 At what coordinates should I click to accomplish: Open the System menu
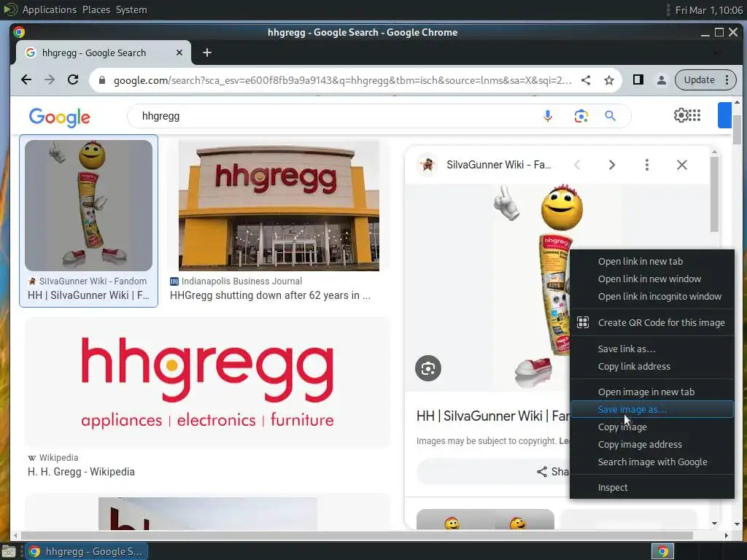131,9
